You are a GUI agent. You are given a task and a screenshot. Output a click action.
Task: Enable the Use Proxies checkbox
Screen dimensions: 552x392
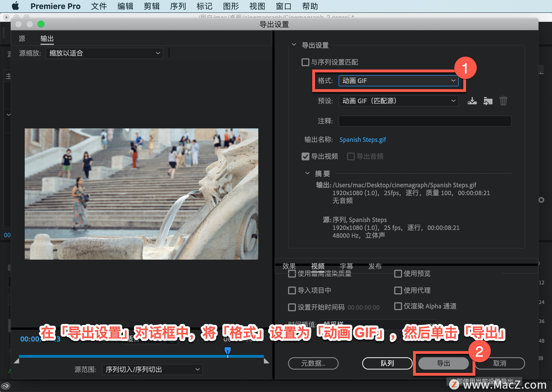point(398,291)
